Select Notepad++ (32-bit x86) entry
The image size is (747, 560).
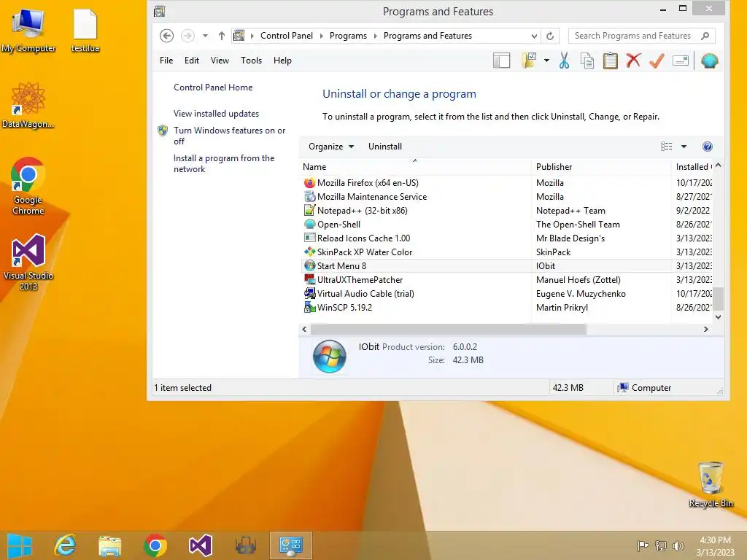[x=508, y=211]
